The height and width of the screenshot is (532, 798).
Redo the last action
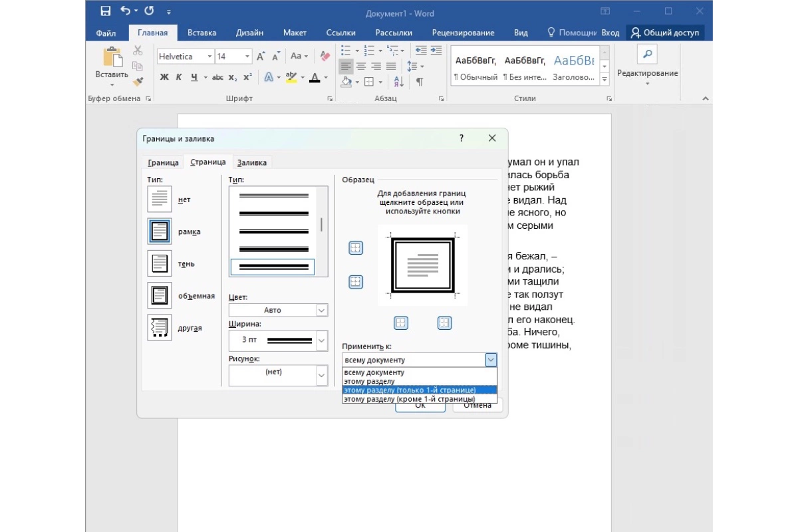point(149,11)
